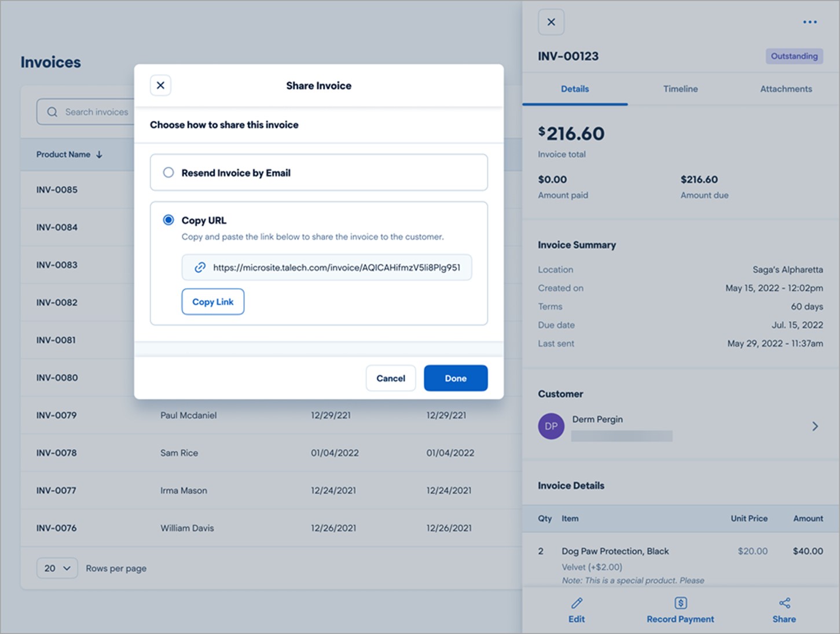840x634 pixels.
Task: Click the Search invoices field
Action: point(86,112)
